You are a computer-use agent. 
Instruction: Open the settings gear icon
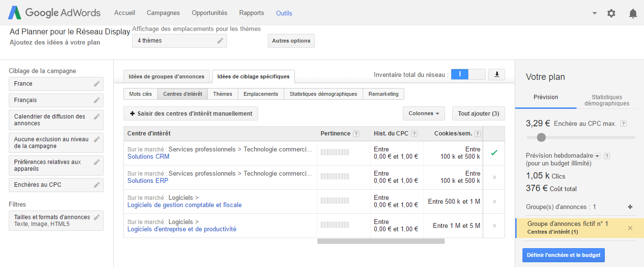point(611,14)
